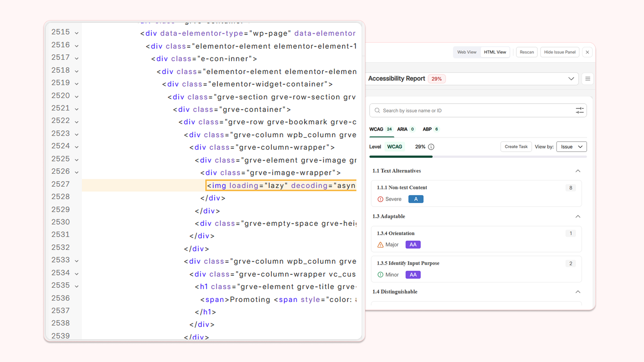The image size is (644, 362).
Task: Click the Severe severity icon
Action: [380, 199]
